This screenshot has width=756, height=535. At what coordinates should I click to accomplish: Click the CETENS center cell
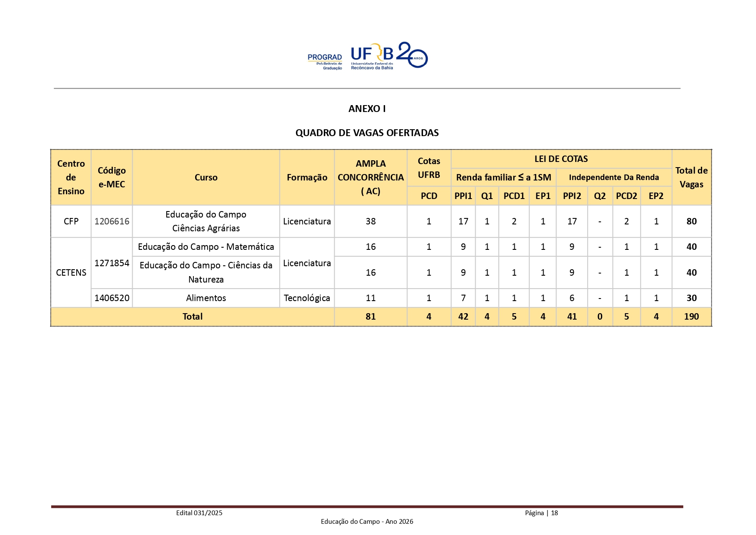point(71,273)
